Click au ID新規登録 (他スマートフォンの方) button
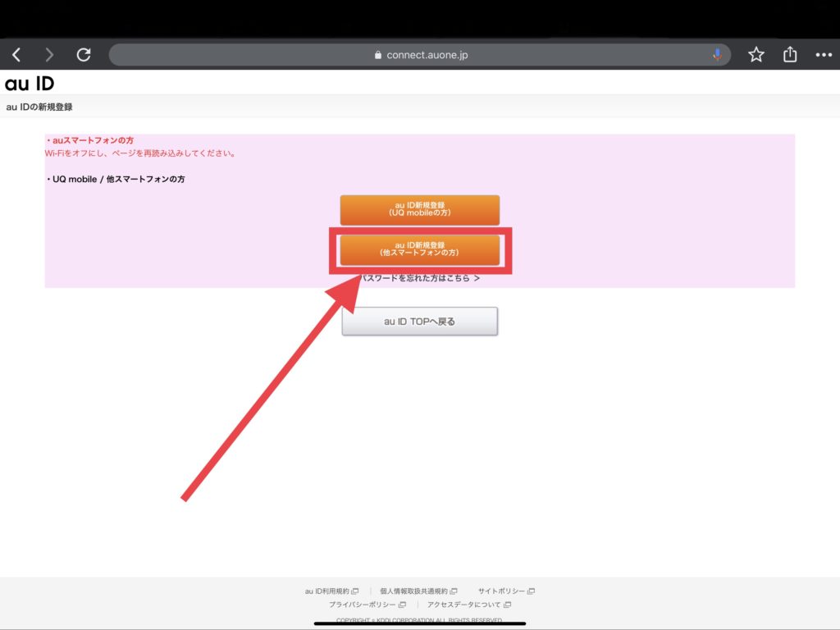 coord(419,249)
